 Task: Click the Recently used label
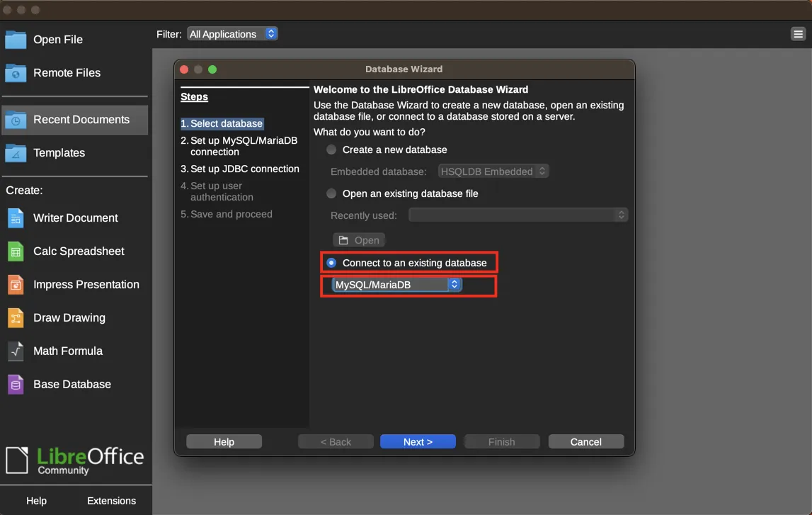point(364,215)
